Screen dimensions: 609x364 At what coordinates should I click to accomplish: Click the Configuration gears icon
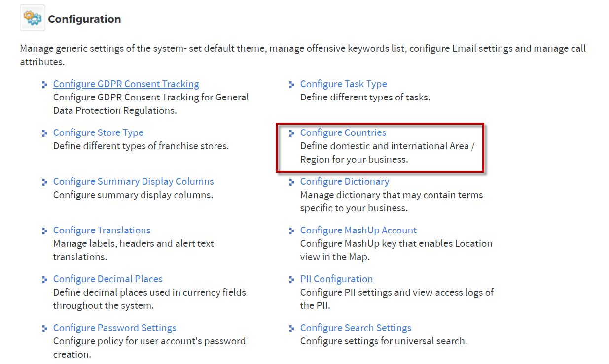33,18
